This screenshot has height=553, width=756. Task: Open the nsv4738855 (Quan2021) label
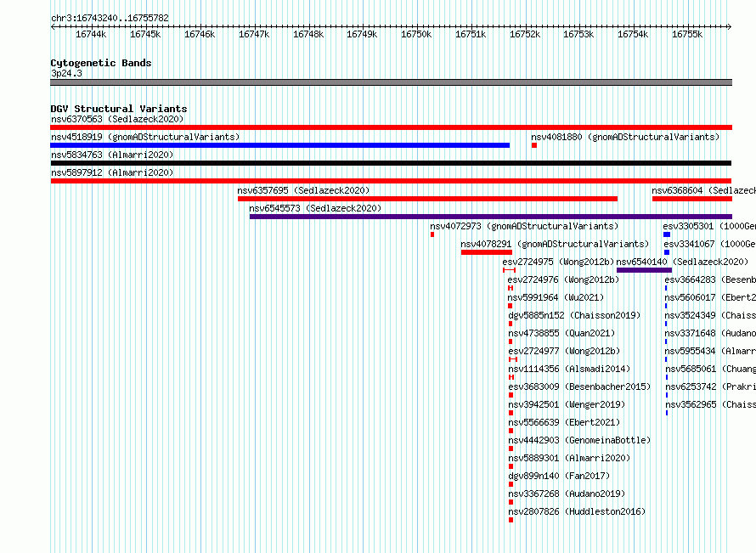click(561, 333)
